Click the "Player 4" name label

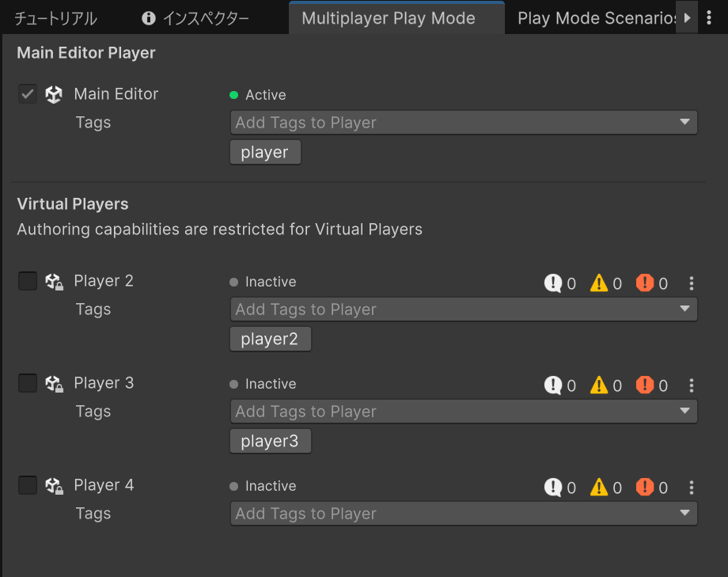point(104,485)
